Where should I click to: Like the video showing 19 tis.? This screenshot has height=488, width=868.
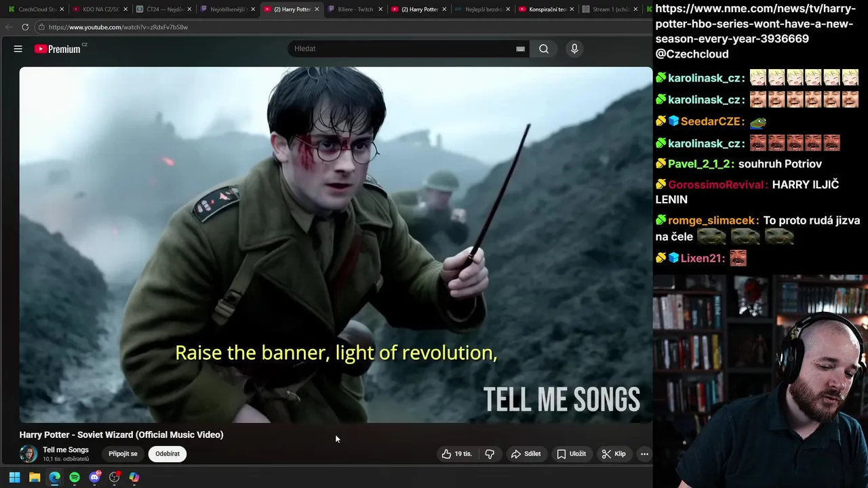(457, 454)
